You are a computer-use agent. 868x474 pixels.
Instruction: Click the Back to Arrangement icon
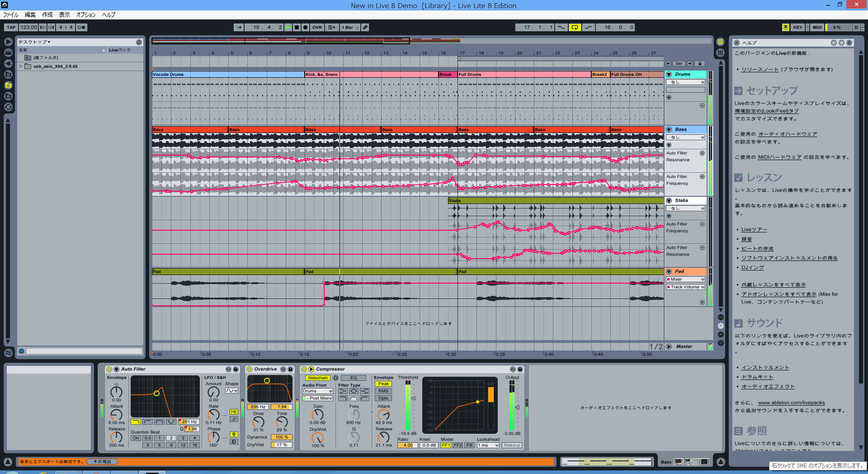pos(331,28)
